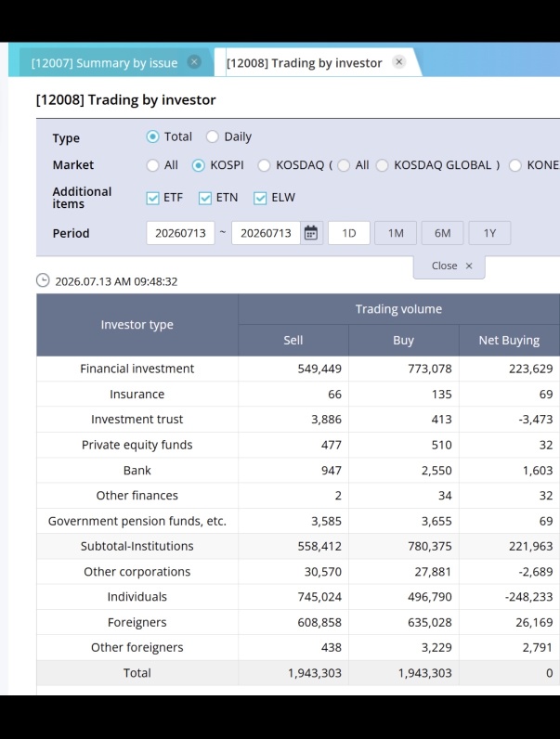
Task: Set period to 1Y
Action: (x=489, y=233)
